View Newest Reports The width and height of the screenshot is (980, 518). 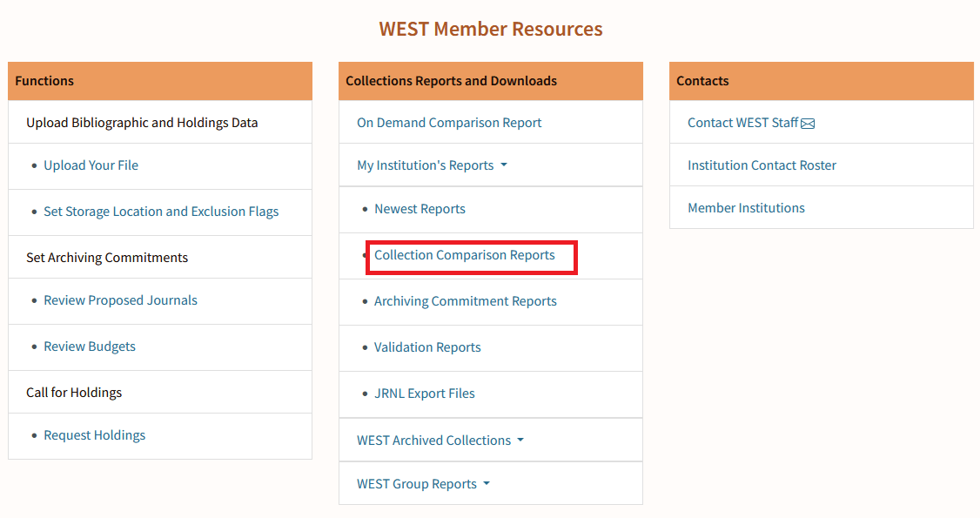pos(420,209)
